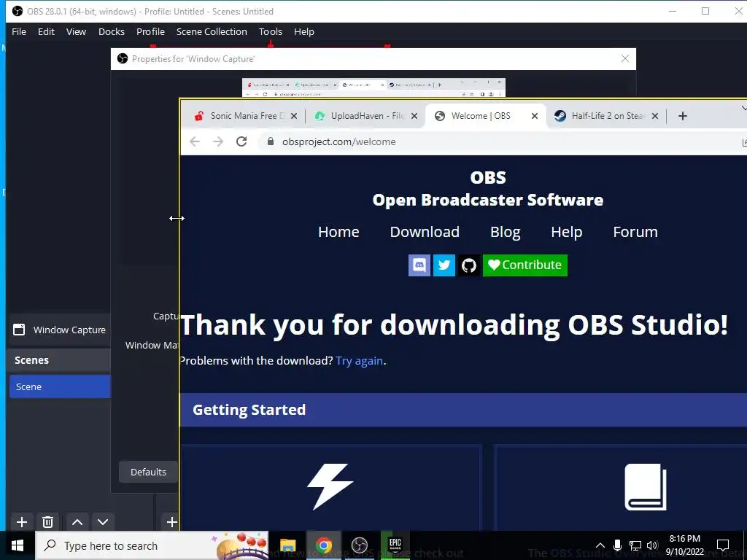
Task: Reload the obsproject.com page
Action: point(241,141)
